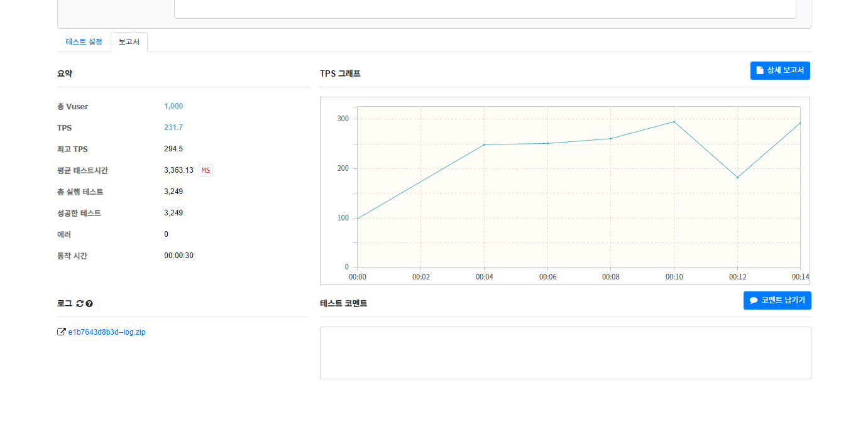The image size is (868, 422).
Task: Click the document icon on 상세 보고서 button
Action: (760, 70)
